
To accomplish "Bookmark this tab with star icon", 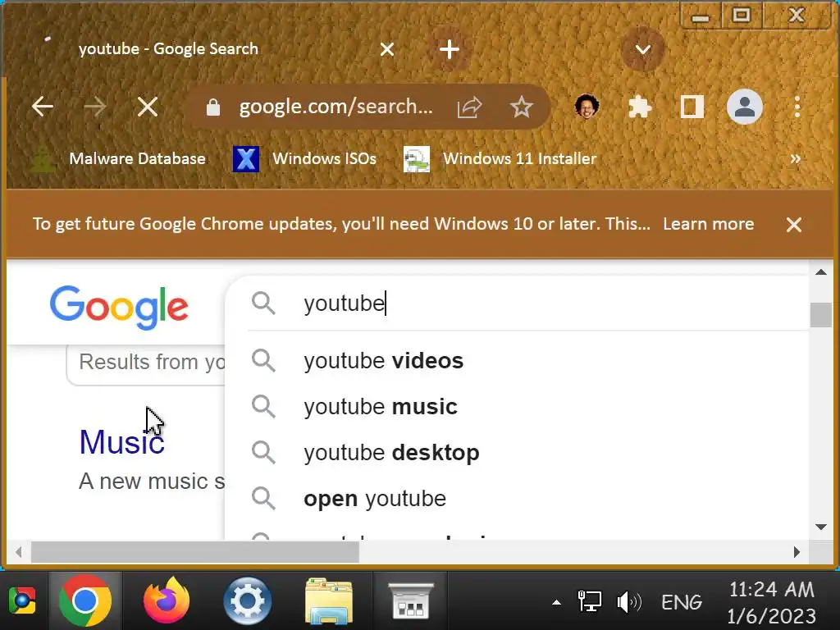I will (x=521, y=107).
